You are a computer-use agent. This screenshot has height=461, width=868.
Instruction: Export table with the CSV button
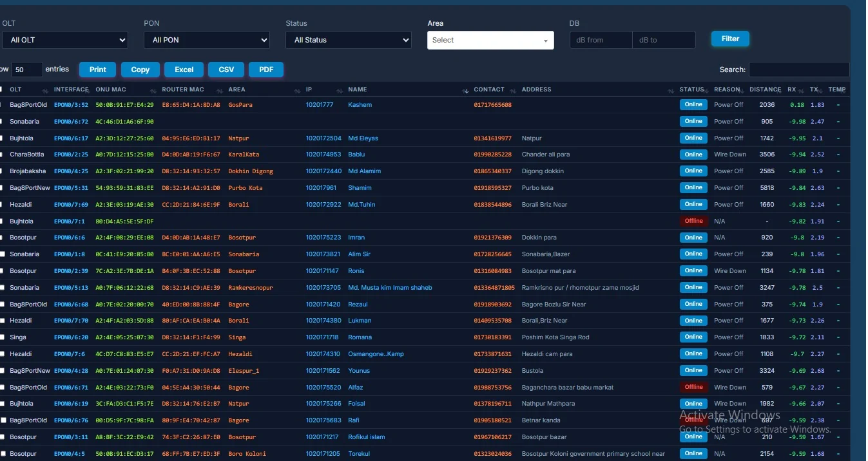pos(226,70)
